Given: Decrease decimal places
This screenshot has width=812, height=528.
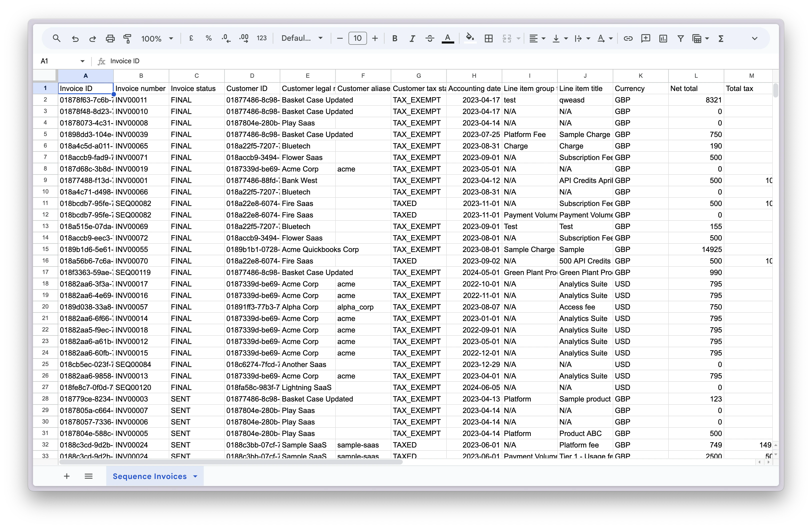Looking at the screenshot, I should coord(226,38).
